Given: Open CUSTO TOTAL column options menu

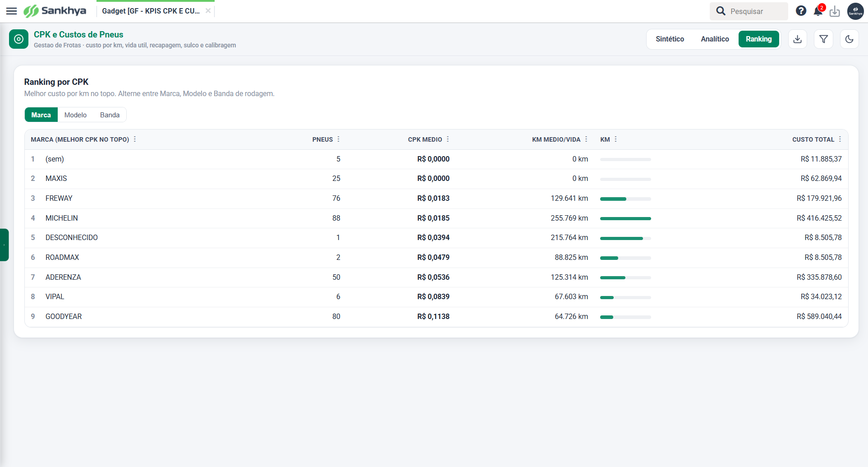Looking at the screenshot, I should click(840, 139).
